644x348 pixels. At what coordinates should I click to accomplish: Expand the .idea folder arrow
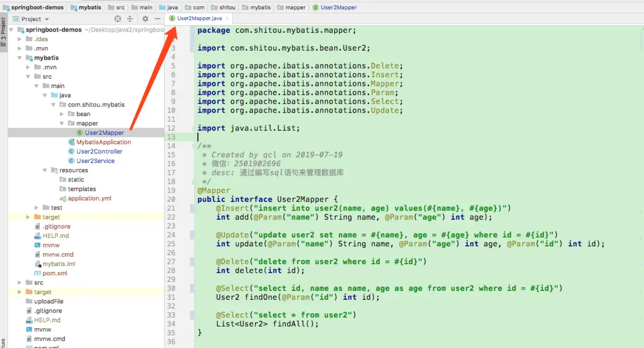[x=20, y=39]
